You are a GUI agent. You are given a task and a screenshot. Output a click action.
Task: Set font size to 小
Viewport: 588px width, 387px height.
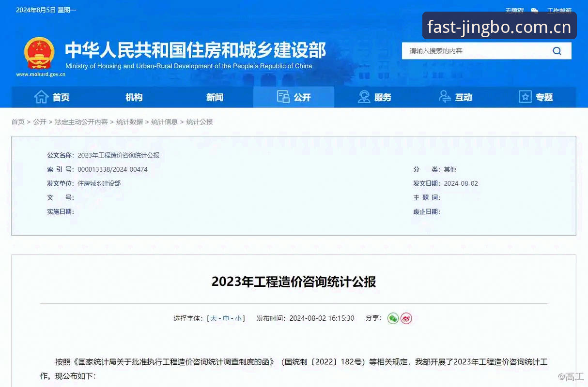(238, 318)
